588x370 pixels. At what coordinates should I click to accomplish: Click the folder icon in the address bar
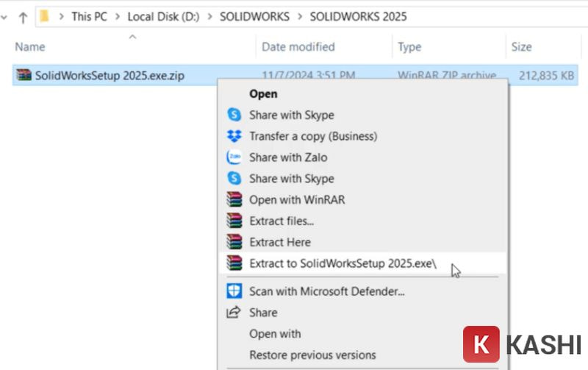(45, 16)
